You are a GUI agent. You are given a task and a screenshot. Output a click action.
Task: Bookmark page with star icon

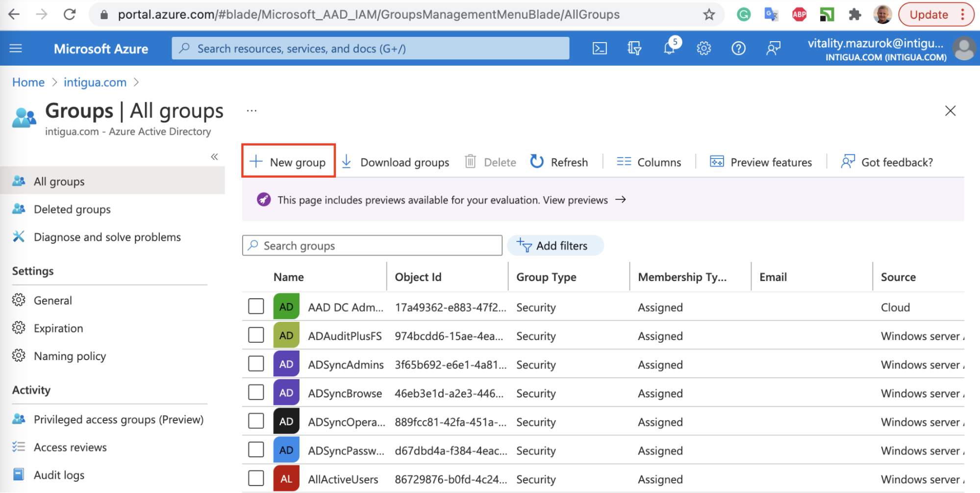[709, 15]
